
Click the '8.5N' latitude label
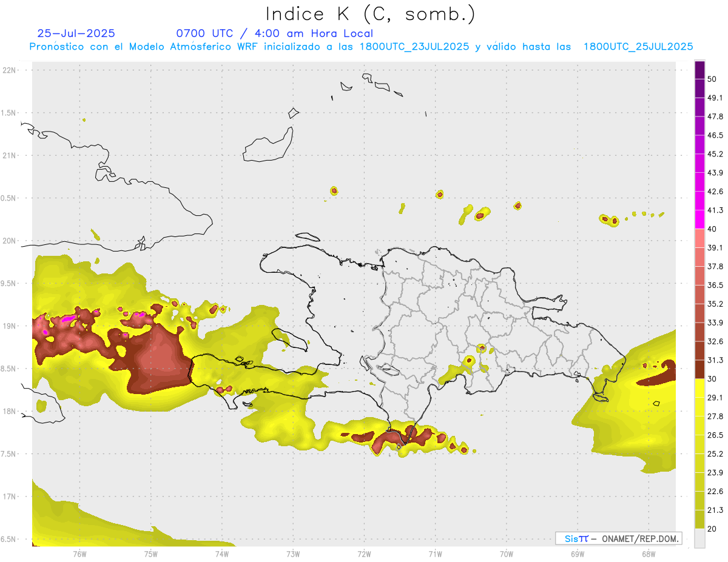pos(8,369)
